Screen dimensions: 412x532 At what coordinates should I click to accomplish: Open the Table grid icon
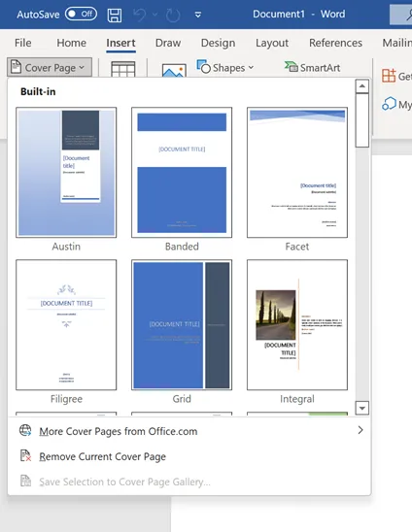[123, 69]
